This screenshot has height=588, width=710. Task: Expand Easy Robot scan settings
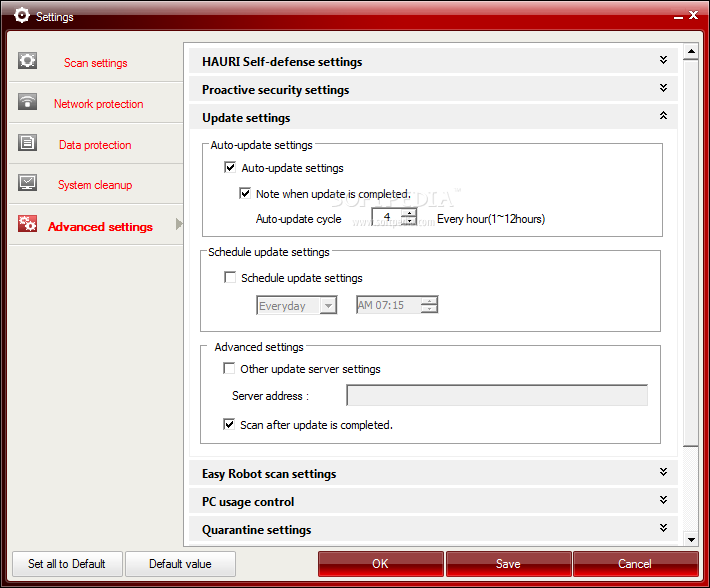coord(433,473)
